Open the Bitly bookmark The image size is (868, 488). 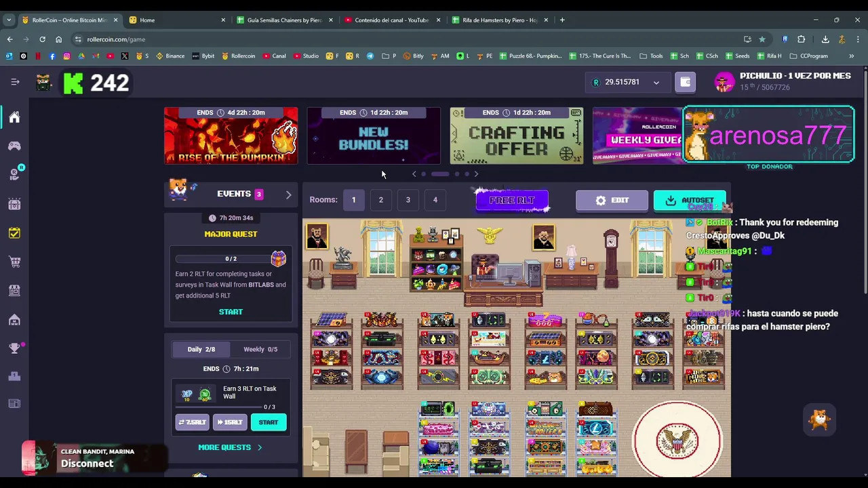(x=413, y=56)
